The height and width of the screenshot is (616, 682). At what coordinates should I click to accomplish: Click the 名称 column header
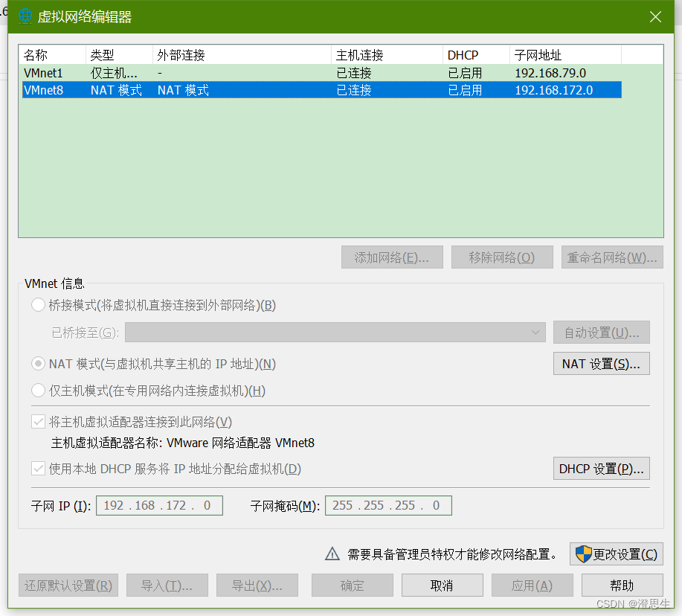52,55
